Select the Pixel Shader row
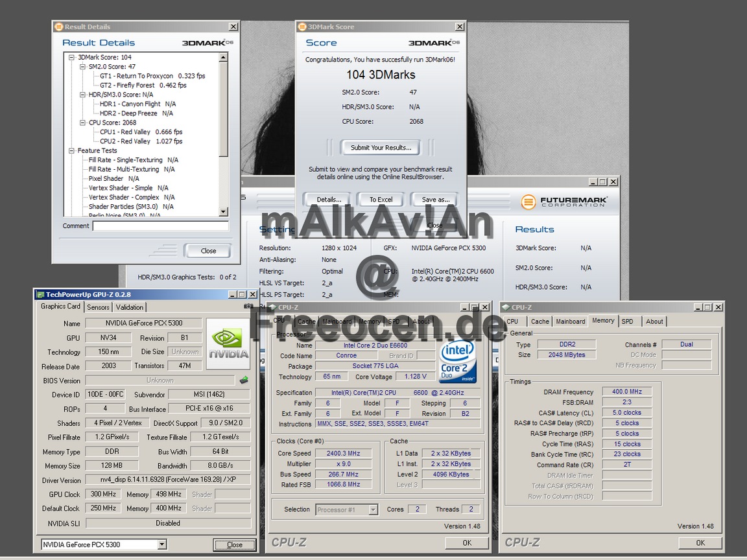Screen dimensions: 747x560 [x=114, y=179]
